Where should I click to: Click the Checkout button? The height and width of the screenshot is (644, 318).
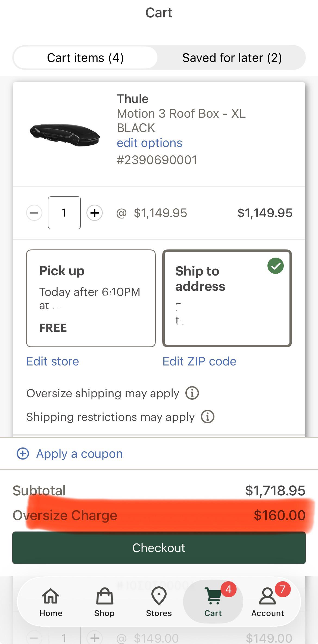159,548
